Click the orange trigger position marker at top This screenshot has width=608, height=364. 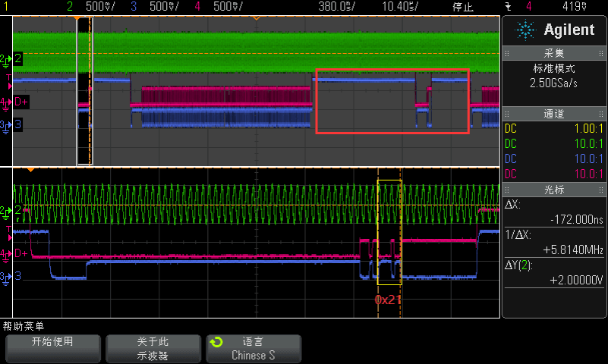coord(256,18)
